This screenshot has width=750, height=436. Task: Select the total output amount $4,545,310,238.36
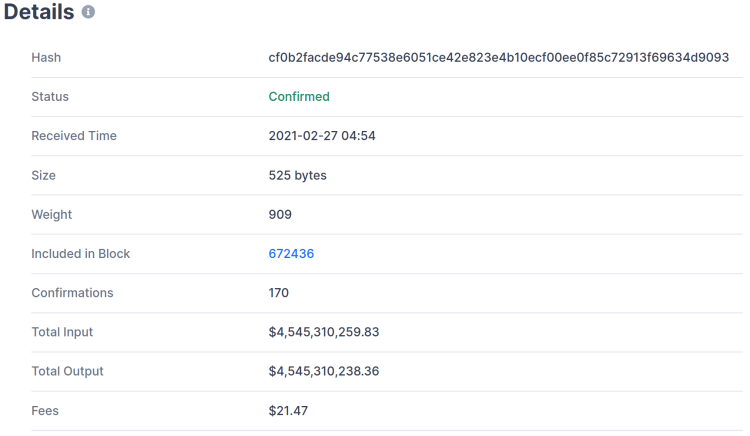(324, 371)
